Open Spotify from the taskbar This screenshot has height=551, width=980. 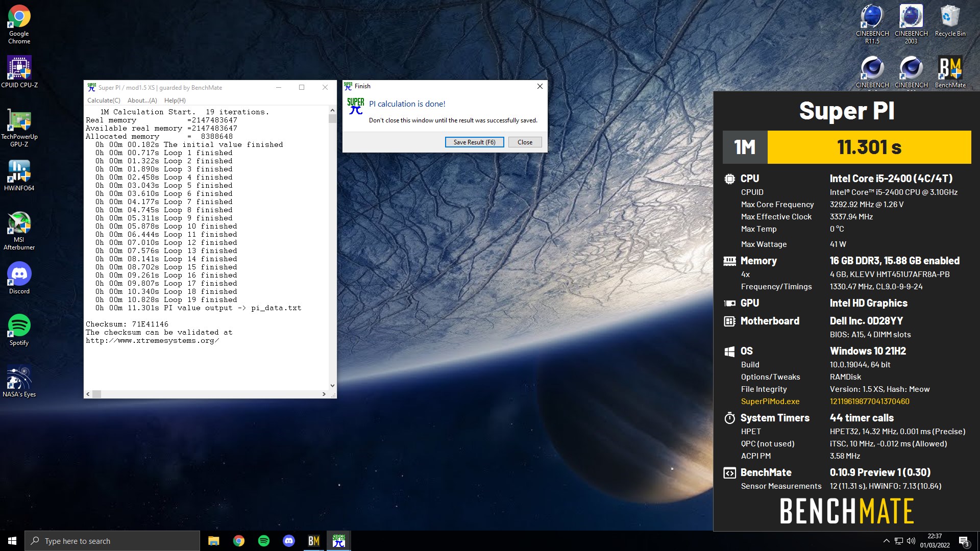pyautogui.click(x=264, y=541)
